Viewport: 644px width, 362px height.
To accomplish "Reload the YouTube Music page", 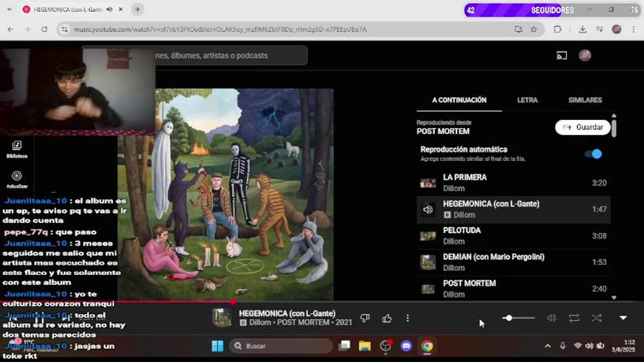I will tap(44, 30).
